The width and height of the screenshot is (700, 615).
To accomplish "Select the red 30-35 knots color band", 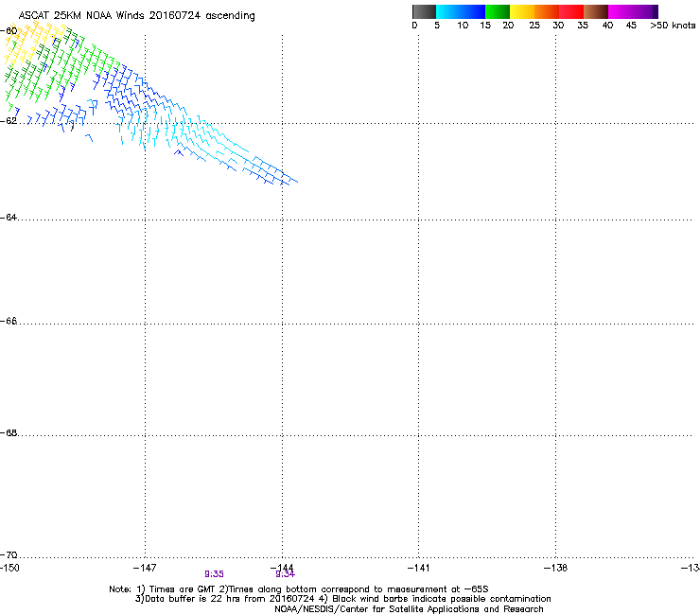I will 571,11.
